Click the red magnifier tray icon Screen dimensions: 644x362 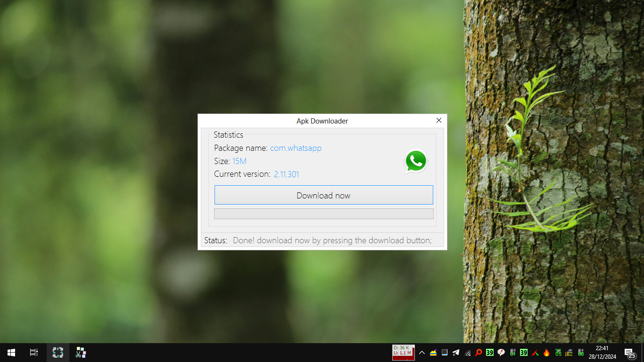tap(479, 353)
